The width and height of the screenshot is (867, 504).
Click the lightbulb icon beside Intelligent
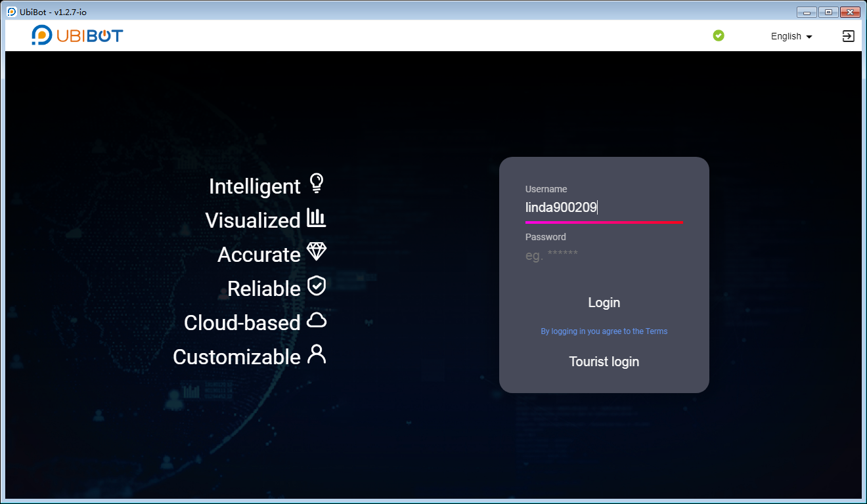317,184
